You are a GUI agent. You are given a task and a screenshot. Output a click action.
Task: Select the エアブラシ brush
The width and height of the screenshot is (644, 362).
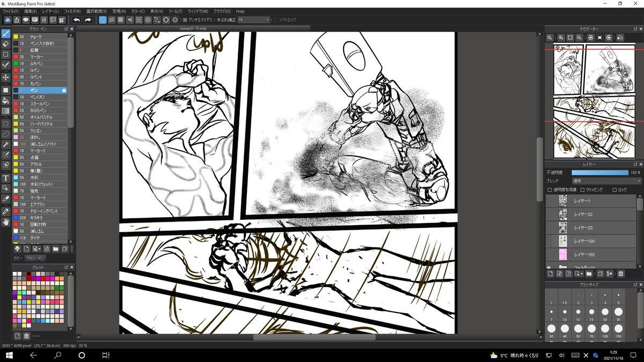point(40,204)
